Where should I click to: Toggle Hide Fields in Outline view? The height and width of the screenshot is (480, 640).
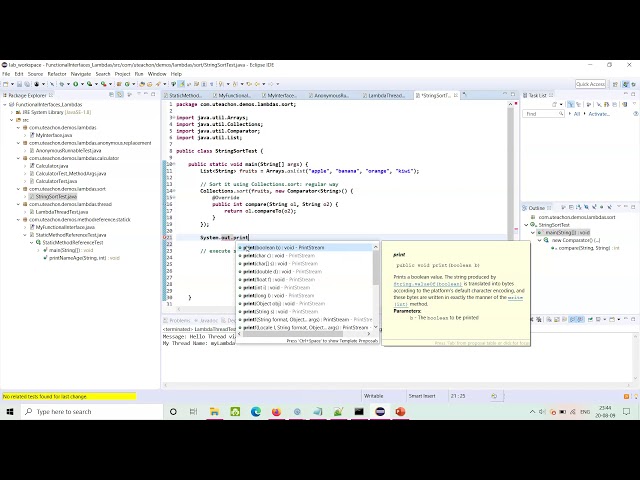click(x=586, y=207)
